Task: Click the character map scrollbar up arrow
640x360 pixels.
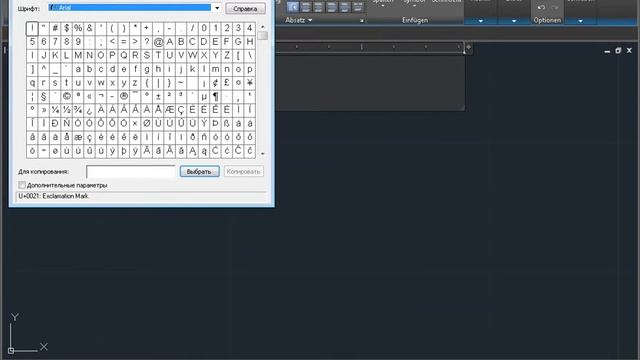Action: (262, 27)
